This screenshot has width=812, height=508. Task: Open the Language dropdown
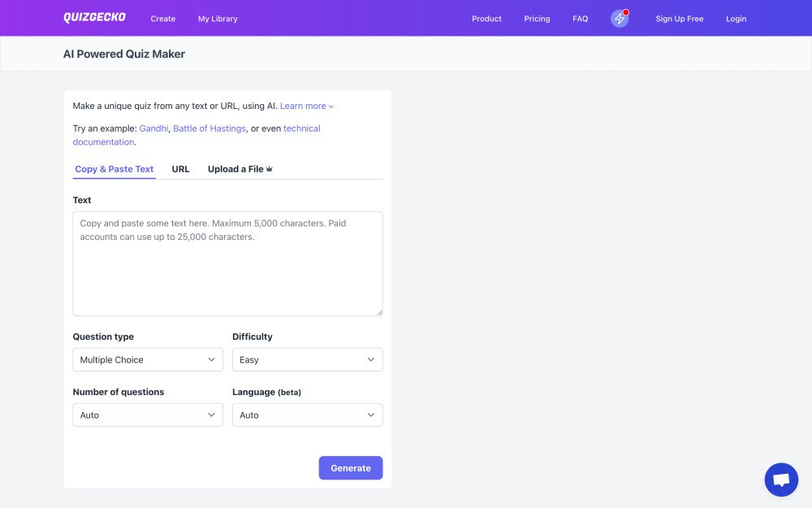pos(307,415)
